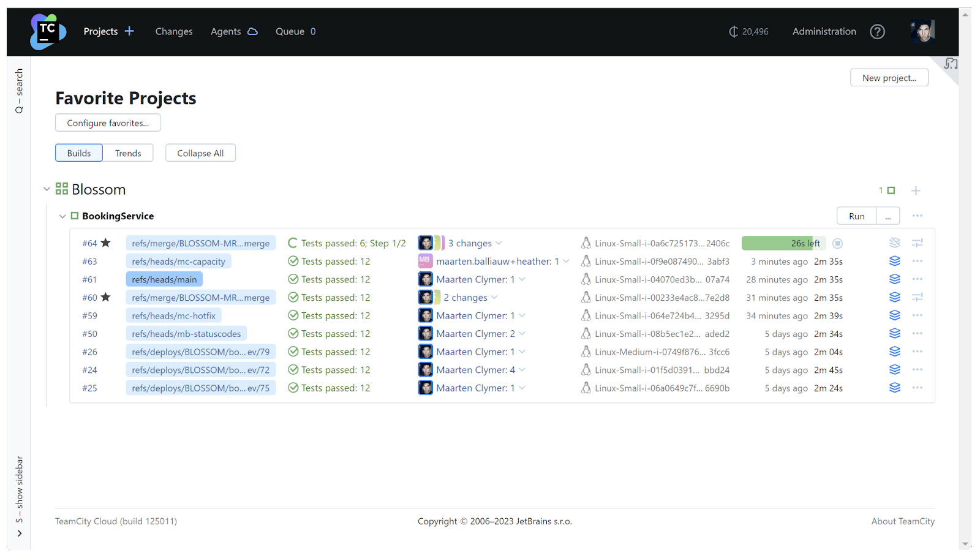Click Configure favorites button

pos(108,123)
